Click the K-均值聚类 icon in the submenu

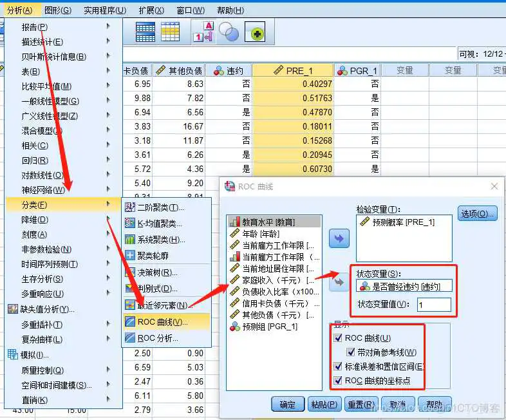[130, 223]
